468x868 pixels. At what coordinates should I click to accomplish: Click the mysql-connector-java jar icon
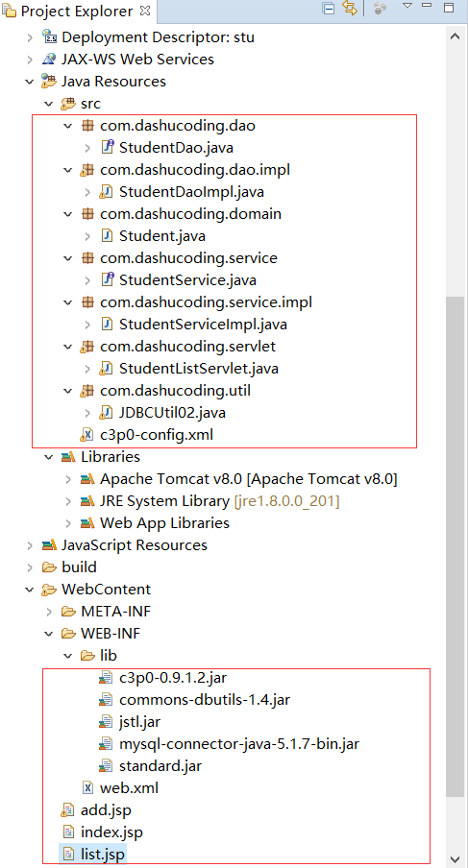click(106, 743)
